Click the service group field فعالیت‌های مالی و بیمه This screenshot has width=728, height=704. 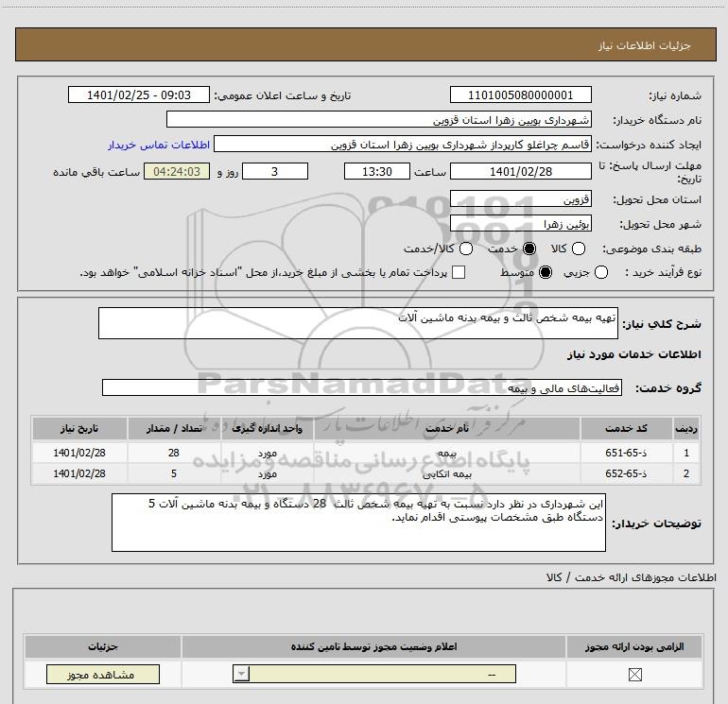[x=362, y=387]
